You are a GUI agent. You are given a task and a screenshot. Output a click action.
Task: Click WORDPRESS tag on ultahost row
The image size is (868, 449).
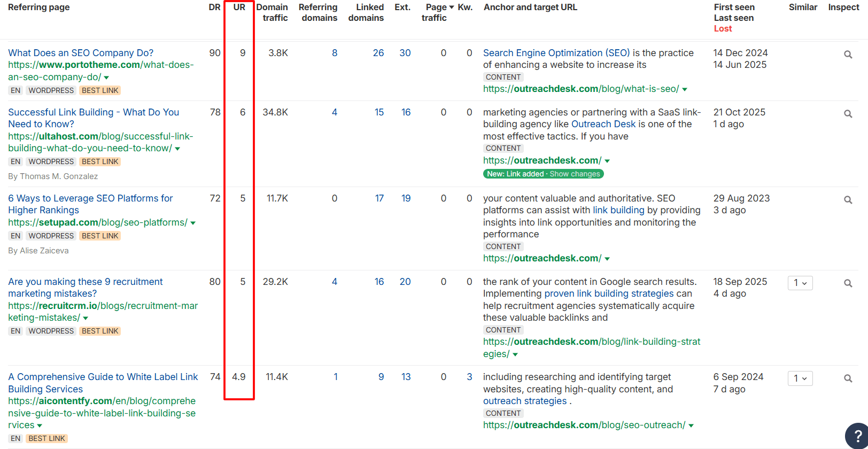(x=51, y=161)
